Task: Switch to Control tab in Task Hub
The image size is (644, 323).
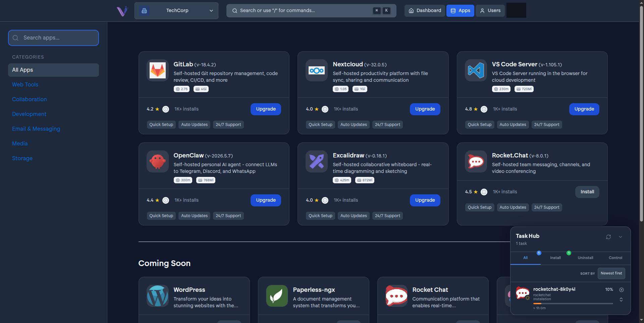Action: (615, 258)
